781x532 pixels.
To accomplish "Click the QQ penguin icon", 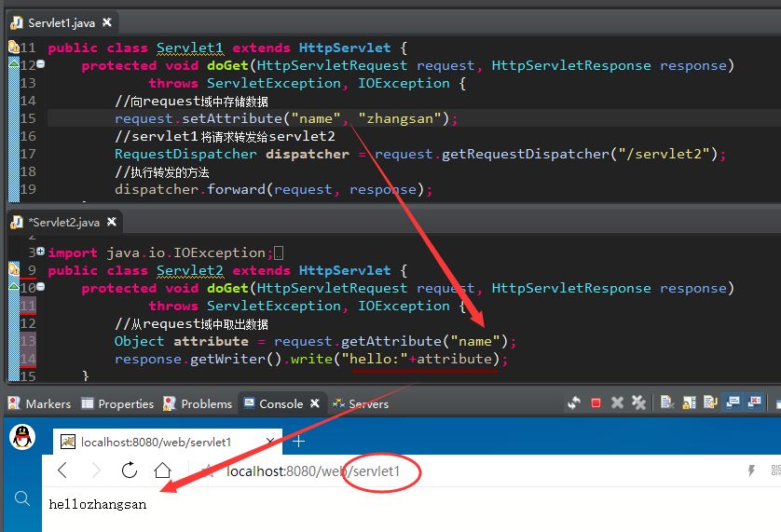I will coord(22,437).
